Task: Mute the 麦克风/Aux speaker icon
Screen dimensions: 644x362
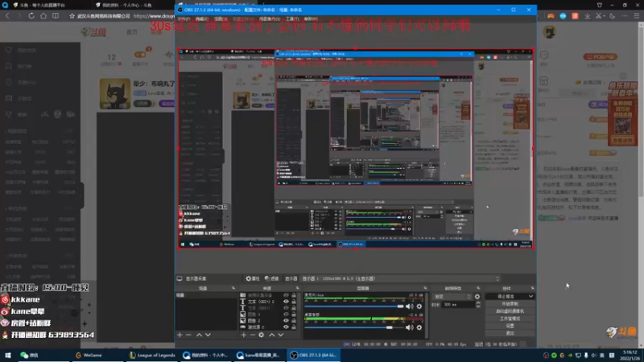Action: (x=409, y=306)
